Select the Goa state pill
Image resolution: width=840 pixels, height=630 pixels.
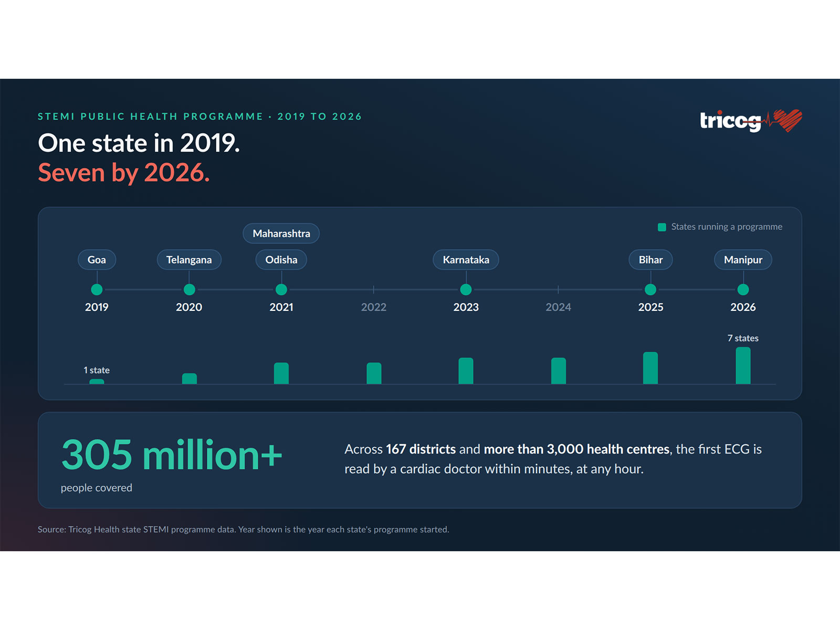coord(97,259)
